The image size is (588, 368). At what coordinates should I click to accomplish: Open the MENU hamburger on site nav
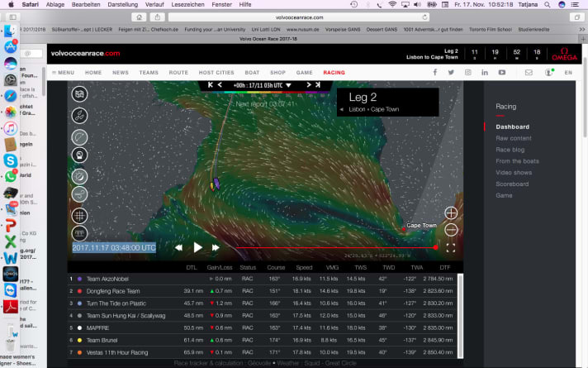tap(63, 73)
